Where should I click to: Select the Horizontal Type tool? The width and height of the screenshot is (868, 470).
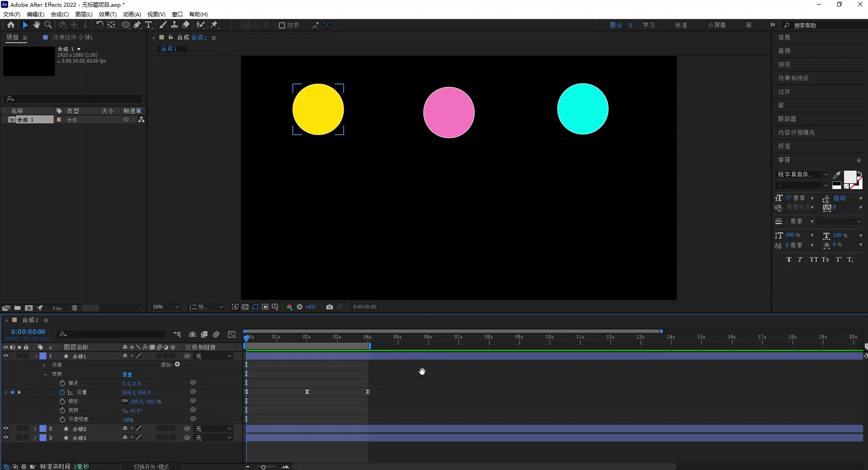click(148, 25)
